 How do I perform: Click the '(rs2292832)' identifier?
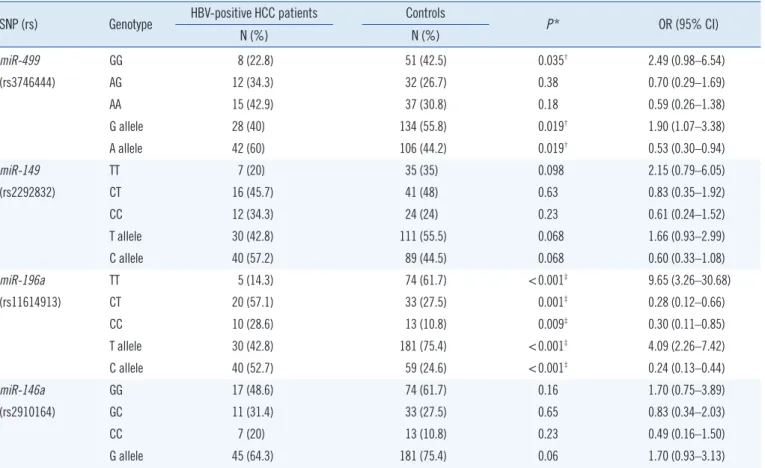click(x=28, y=192)
